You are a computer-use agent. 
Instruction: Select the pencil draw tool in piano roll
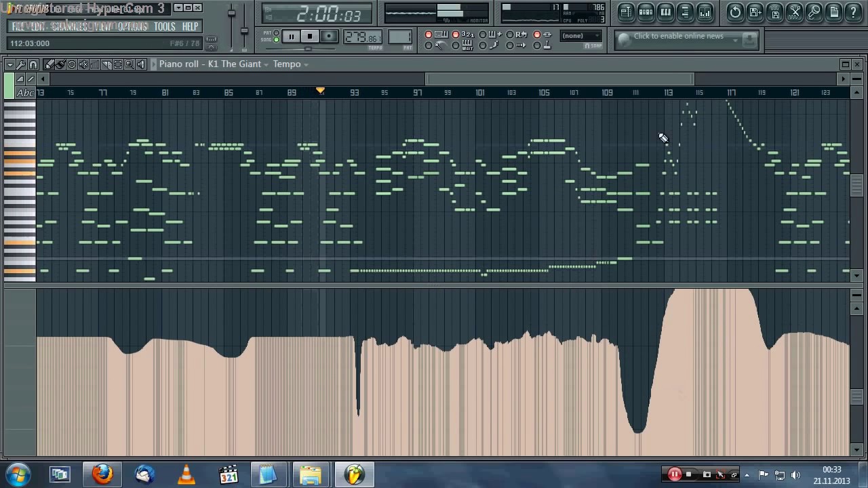[49, 64]
